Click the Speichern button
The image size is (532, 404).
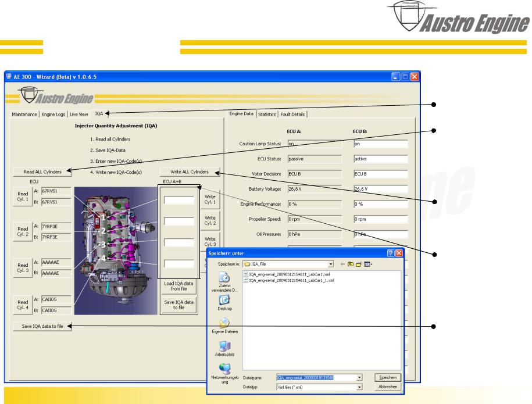pyautogui.click(x=388, y=377)
